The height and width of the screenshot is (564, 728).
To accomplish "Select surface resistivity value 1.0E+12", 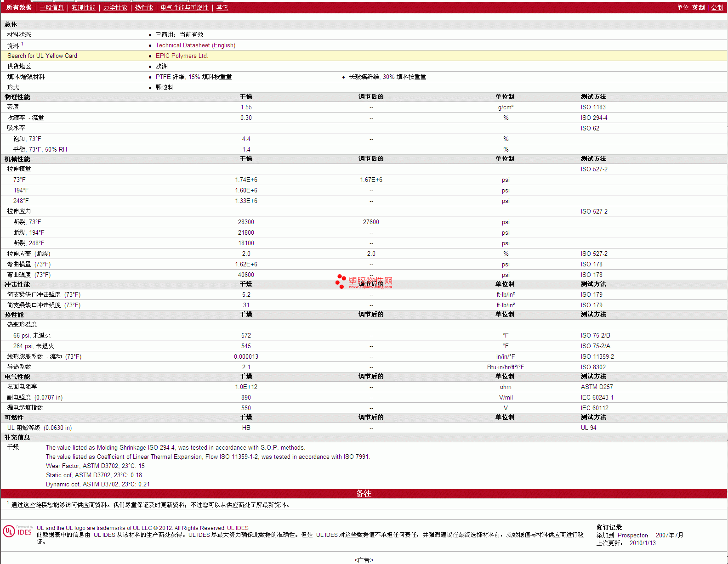I will [x=246, y=387].
